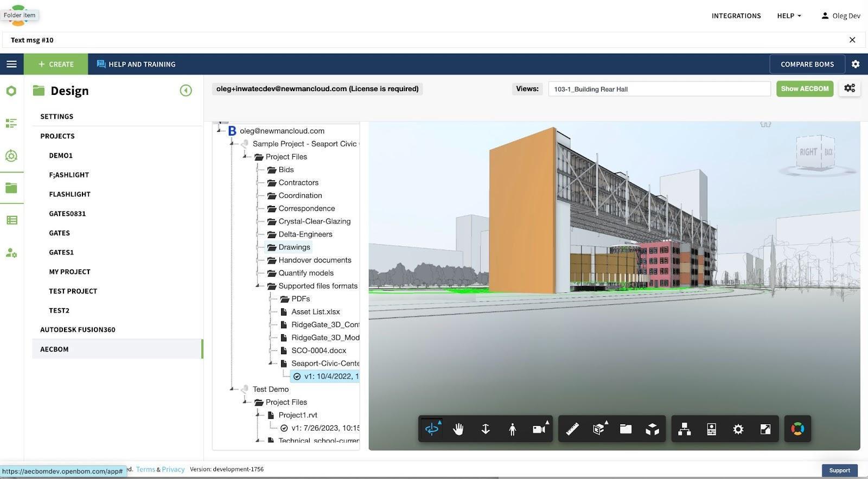Select the FLASHLIGHT project
Viewport: 868px width, 479px height.
coord(69,194)
